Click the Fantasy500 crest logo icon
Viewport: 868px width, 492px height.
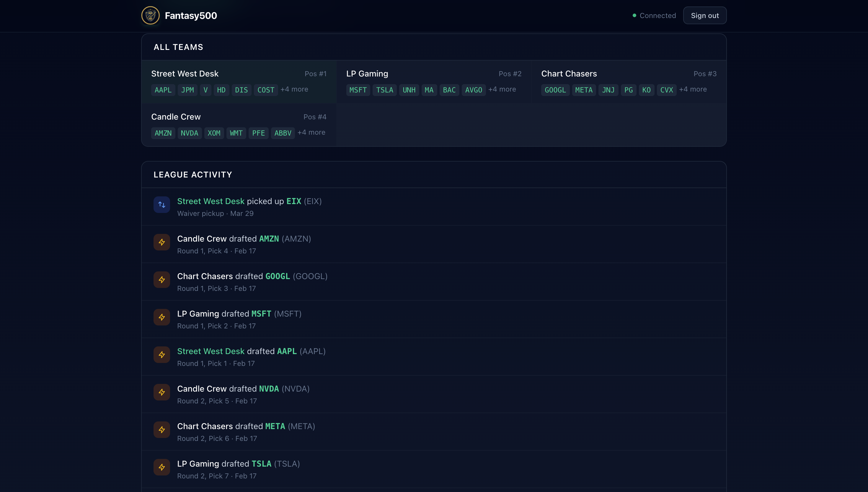150,16
